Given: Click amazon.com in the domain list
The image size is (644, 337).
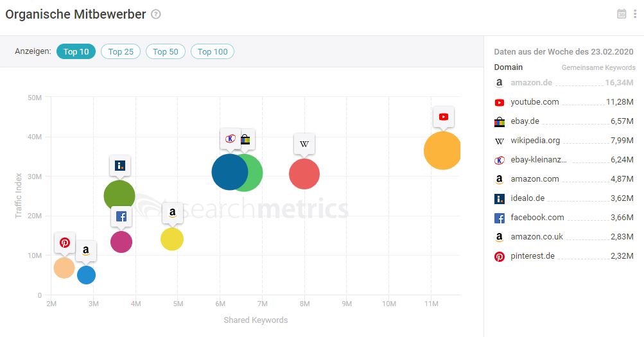Looking at the screenshot, I should point(534,179).
